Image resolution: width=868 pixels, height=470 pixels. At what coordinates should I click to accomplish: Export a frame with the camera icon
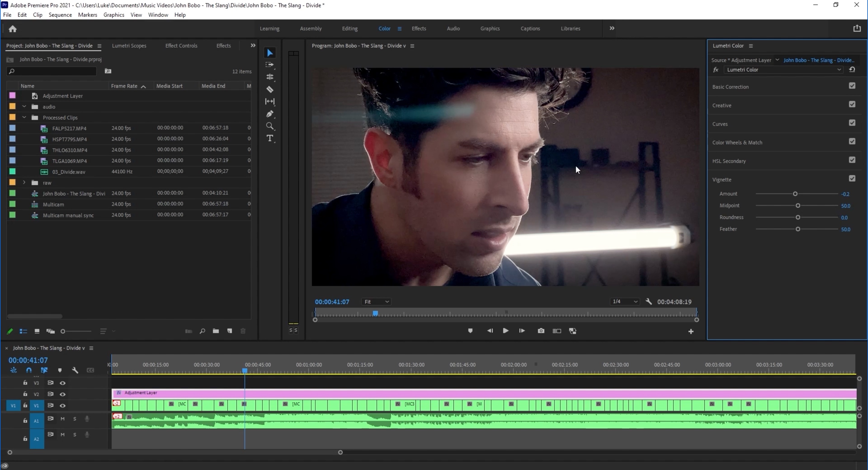pos(541,331)
